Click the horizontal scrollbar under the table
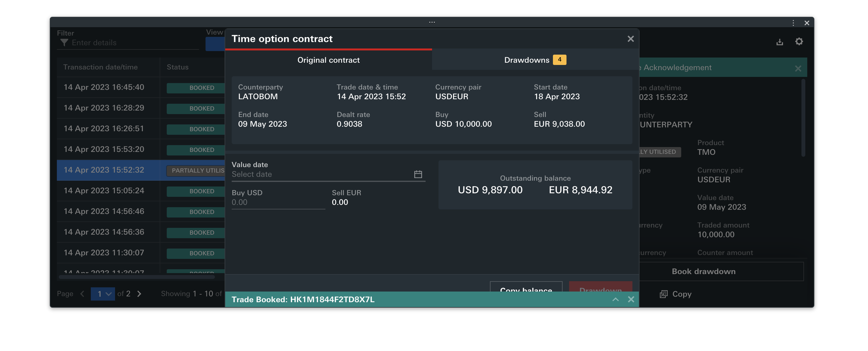The height and width of the screenshot is (351, 868). tap(136, 277)
